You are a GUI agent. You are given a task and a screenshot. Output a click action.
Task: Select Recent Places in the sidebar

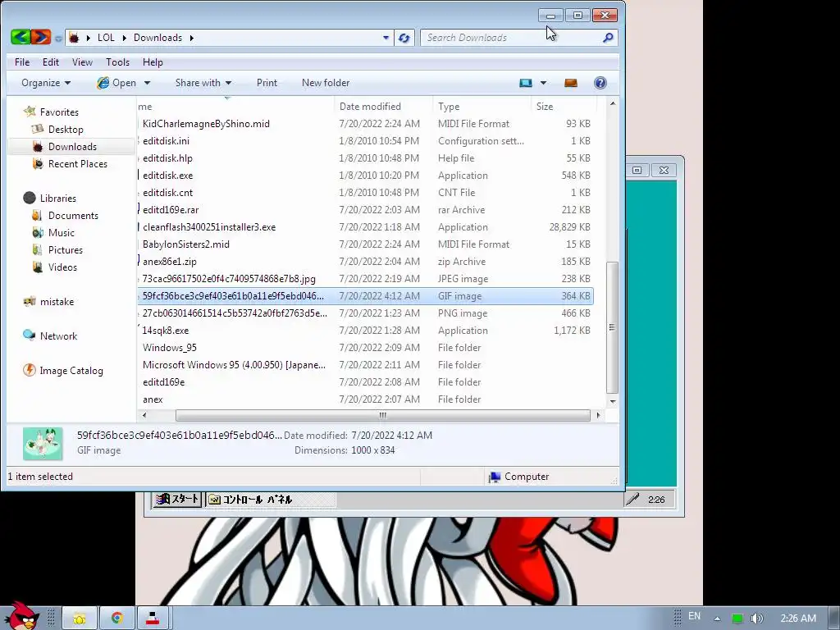point(78,163)
